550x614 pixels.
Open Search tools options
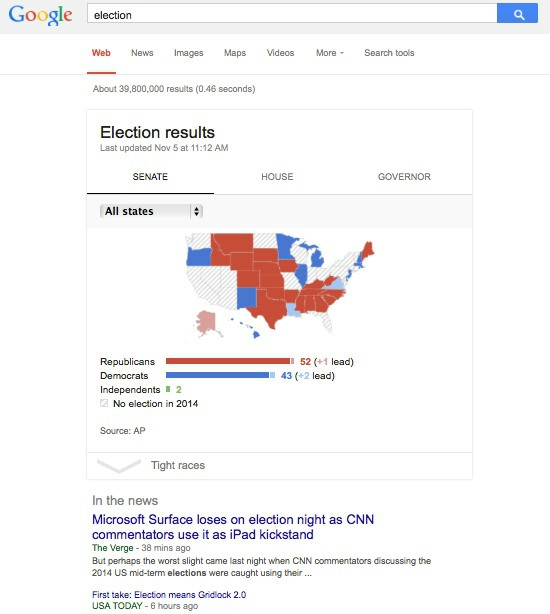point(389,53)
